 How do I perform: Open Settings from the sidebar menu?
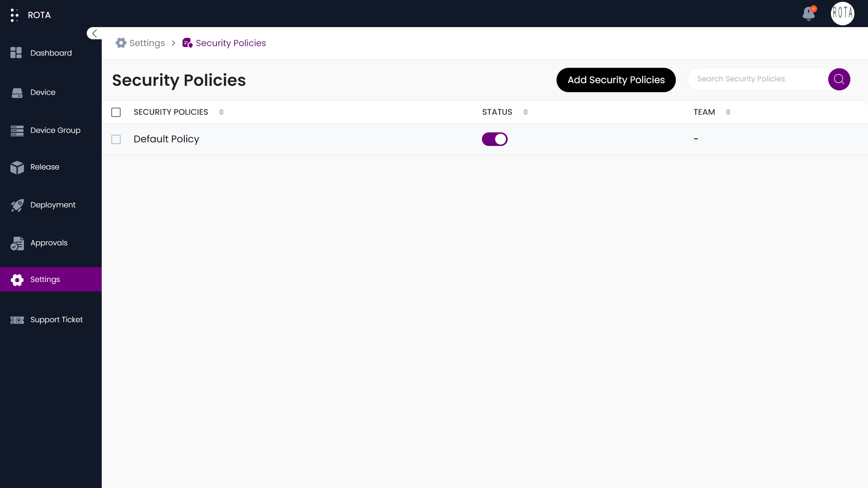(45, 279)
